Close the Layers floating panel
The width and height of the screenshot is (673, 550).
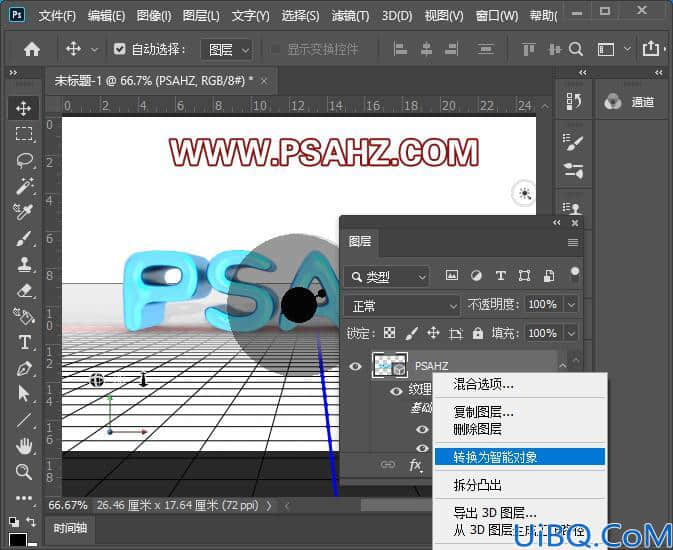575,223
